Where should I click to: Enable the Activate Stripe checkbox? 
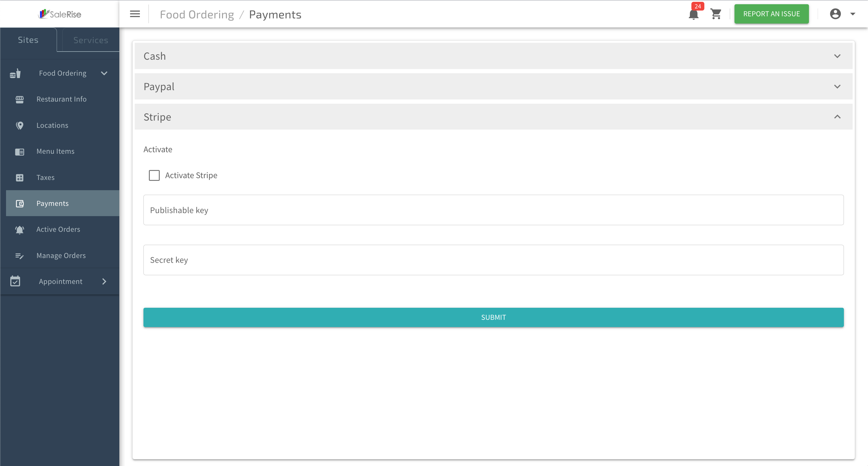click(154, 175)
